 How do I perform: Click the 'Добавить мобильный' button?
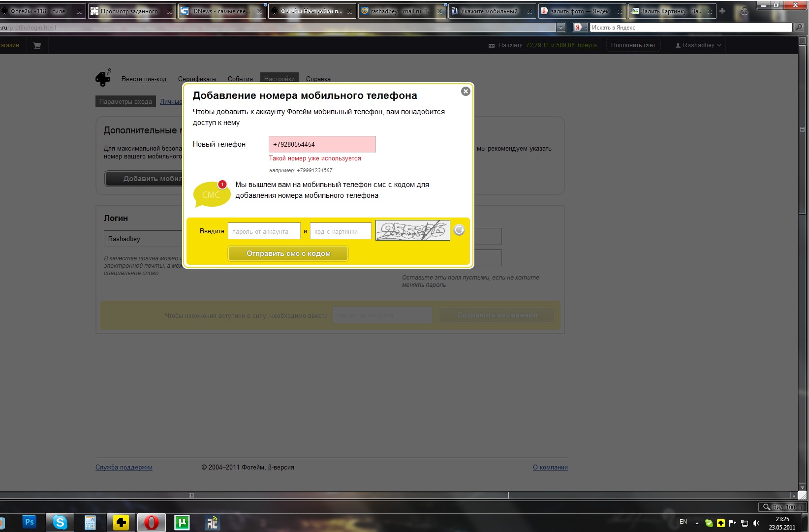point(144,179)
